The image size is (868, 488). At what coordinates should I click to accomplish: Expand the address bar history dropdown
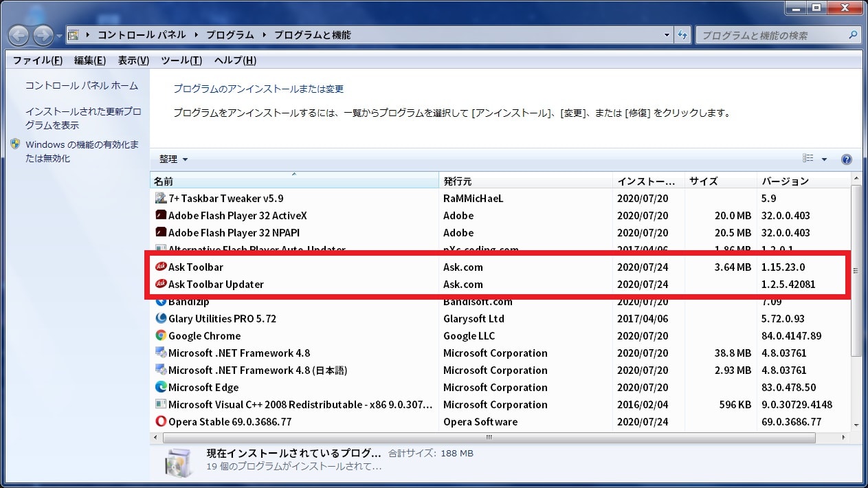(x=667, y=35)
